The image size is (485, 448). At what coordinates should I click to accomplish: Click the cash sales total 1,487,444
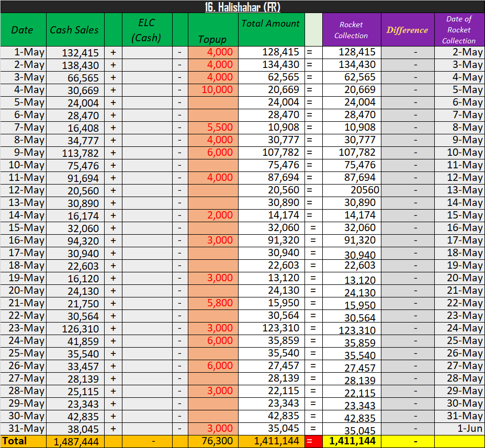pyautogui.click(x=75, y=441)
